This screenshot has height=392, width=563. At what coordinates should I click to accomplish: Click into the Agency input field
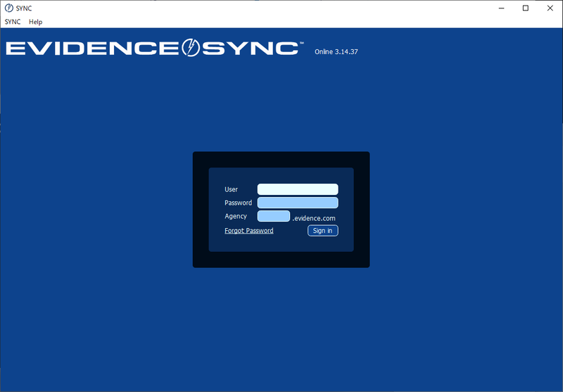coord(274,216)
